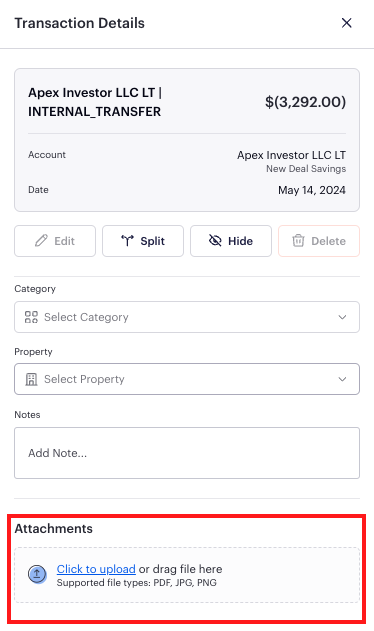Expand the Select Category chevron
Image resolution: width=374 pixels, height=631 pixels.
point(342,317)
